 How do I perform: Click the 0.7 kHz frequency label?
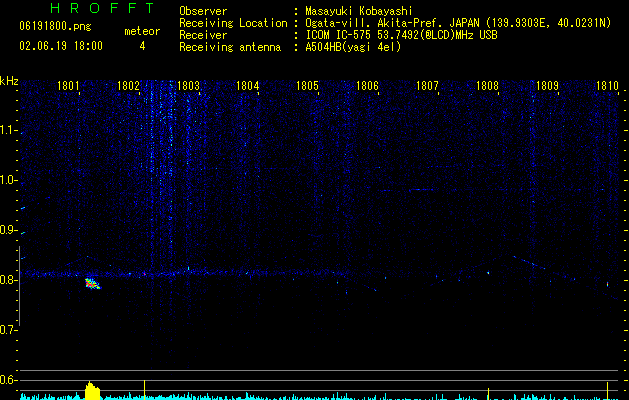pyautogui.click(x=8, y=330)
